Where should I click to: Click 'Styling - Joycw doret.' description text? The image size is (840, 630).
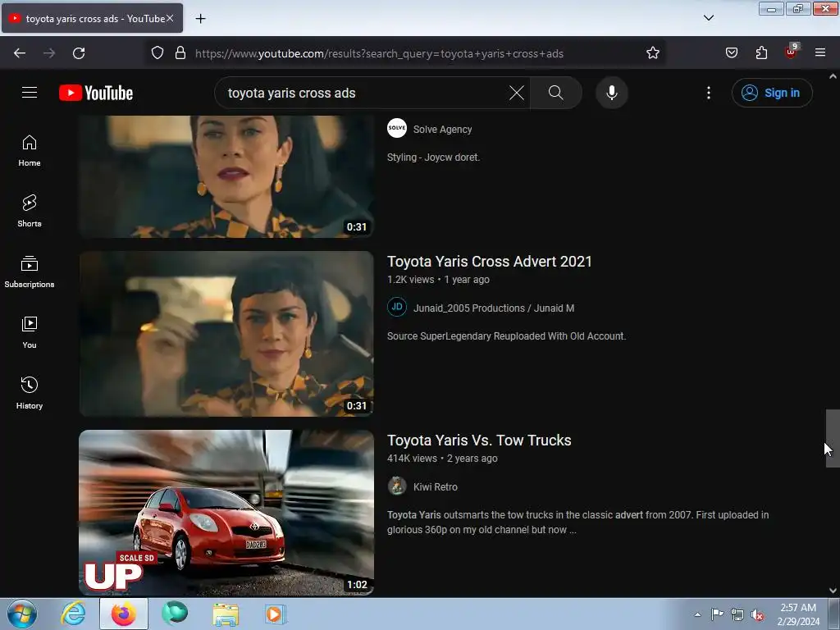[433, 157]
